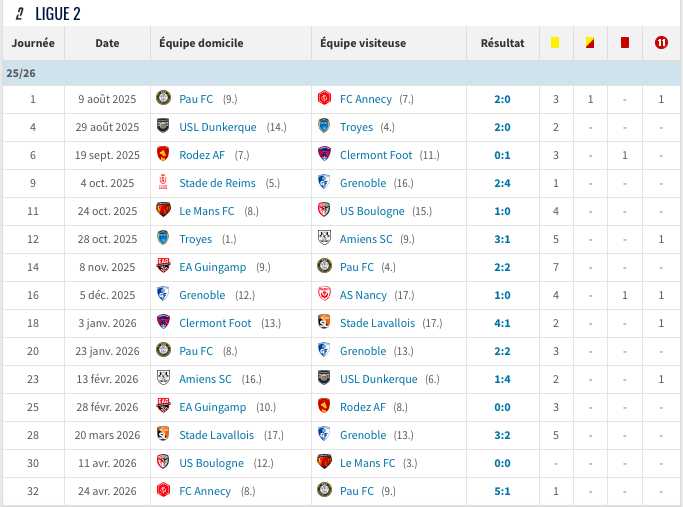This screenshot has height=507, width=683.
Task: Click the Le Mans FC crest in journée 11 row
Action: (x=163, y=210)
